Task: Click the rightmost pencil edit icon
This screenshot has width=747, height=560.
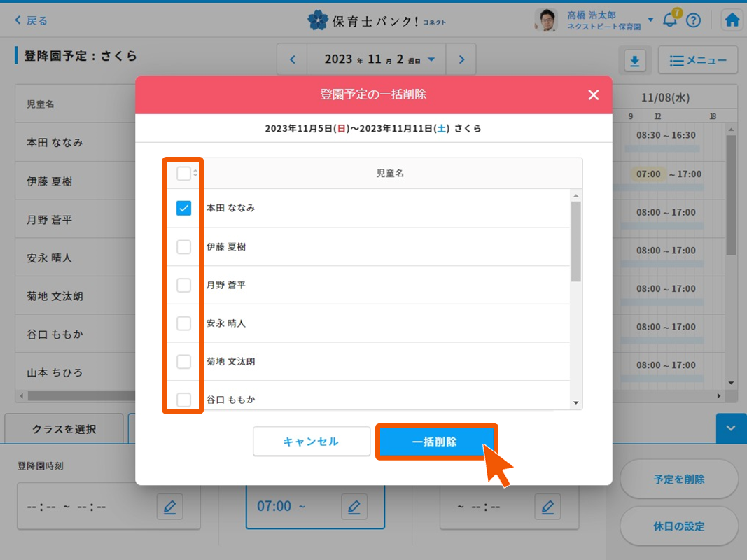Action: (x=547, y=506)
